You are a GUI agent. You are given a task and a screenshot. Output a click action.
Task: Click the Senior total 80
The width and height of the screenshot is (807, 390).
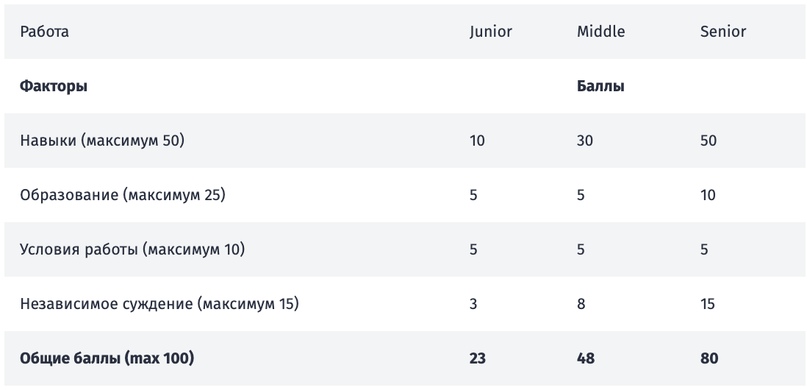pyautogui.click(x=709, y=359)
